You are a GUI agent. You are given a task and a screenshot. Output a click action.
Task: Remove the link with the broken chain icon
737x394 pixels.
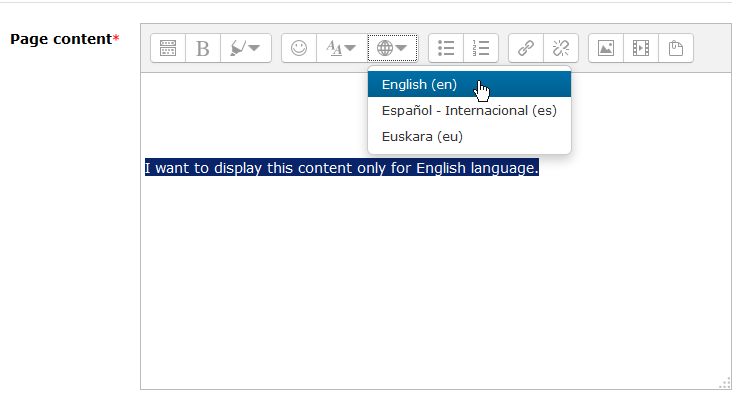point(561,48)
